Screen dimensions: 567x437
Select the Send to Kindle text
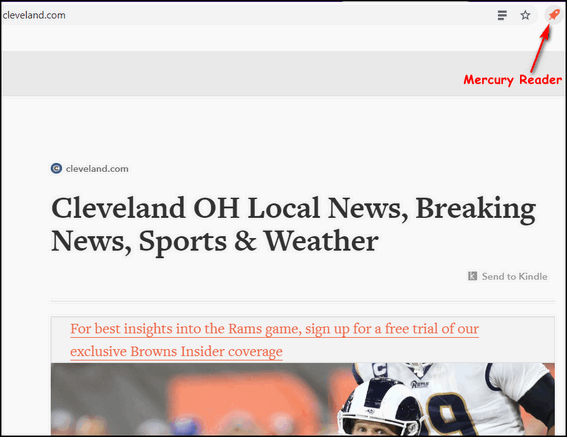[x=514, y=276]
